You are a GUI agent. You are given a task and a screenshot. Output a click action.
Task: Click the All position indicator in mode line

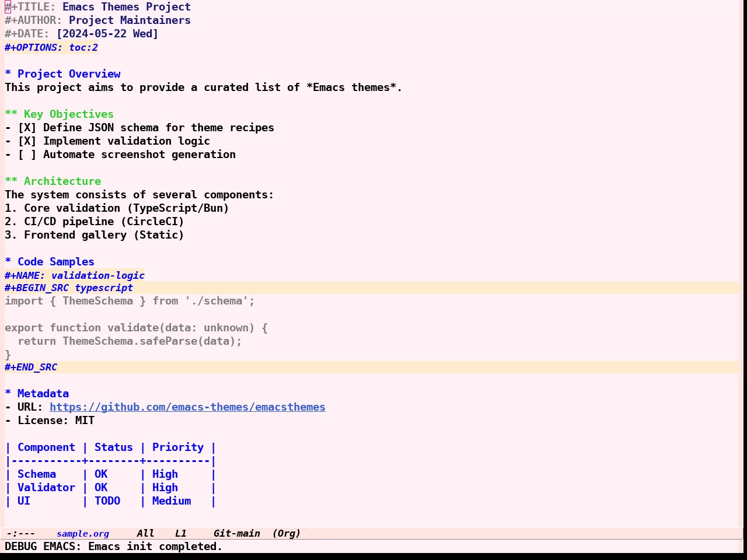(x=145, y=534)
